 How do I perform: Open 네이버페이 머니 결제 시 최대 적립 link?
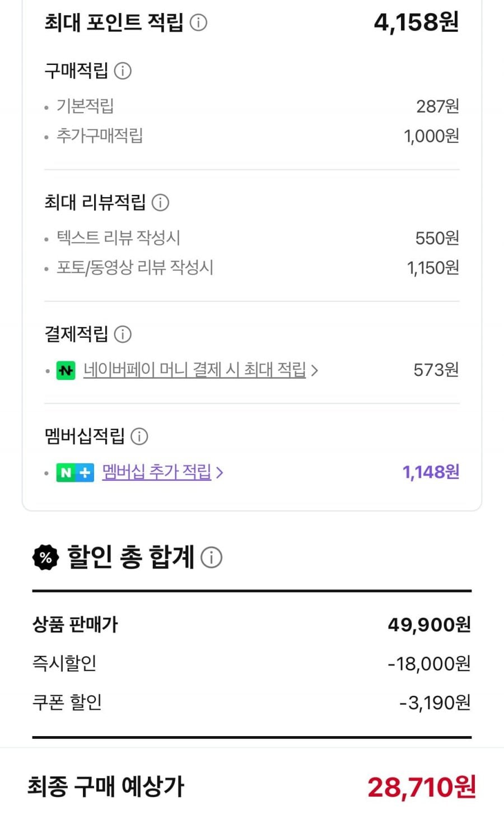click(194, 370)
